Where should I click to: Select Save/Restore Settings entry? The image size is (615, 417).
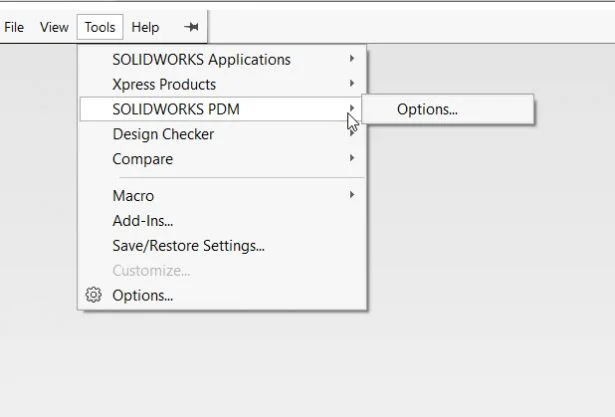(x=188, y=245)
